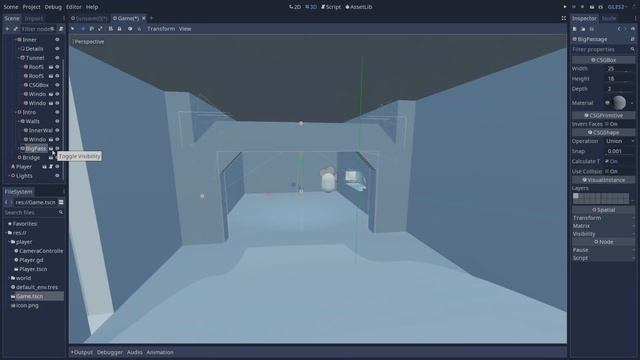
Task: Play the edited scene
Action: click(592, 7)
